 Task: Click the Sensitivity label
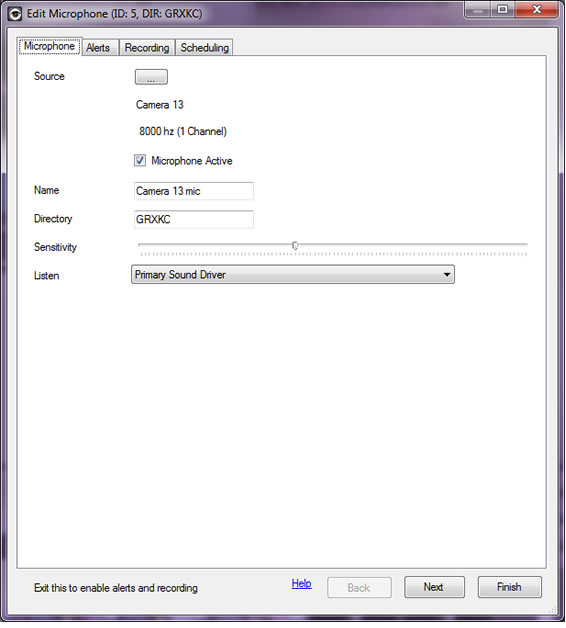(55, 247)
